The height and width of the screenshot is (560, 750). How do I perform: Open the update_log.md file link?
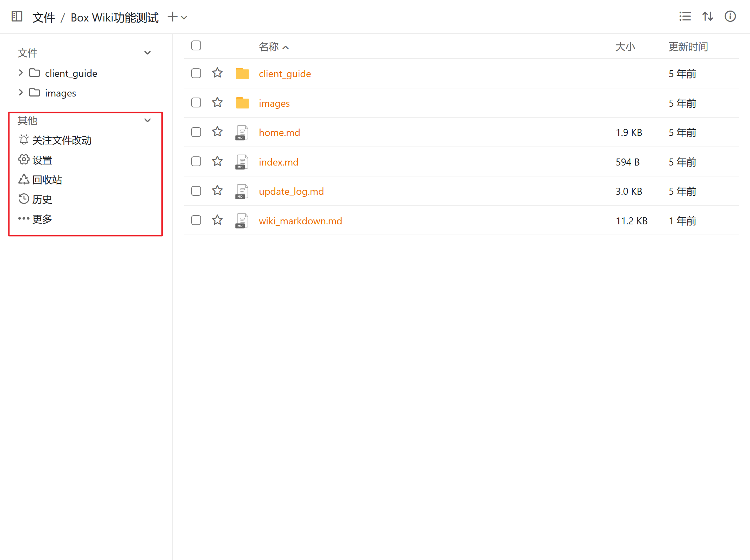(x=291, y=191)
